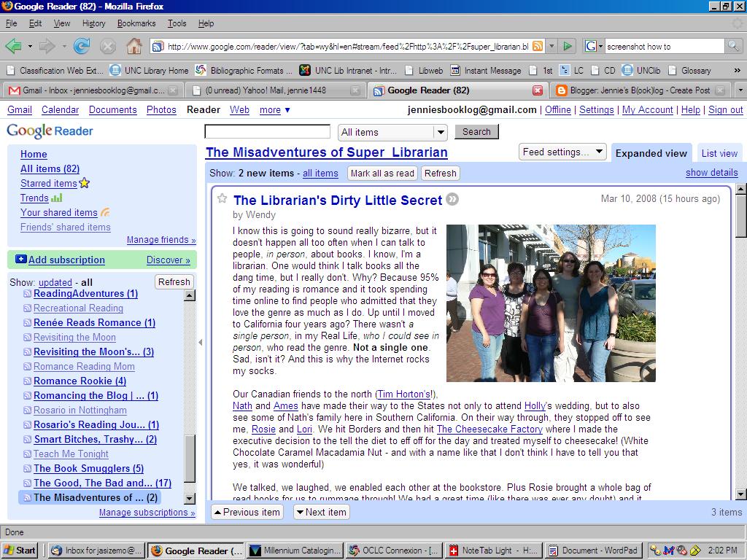The width and height of the screenshot is (747, 560).
Task: Reload the page with the refresh icon
Action: (x=82, y=46)
